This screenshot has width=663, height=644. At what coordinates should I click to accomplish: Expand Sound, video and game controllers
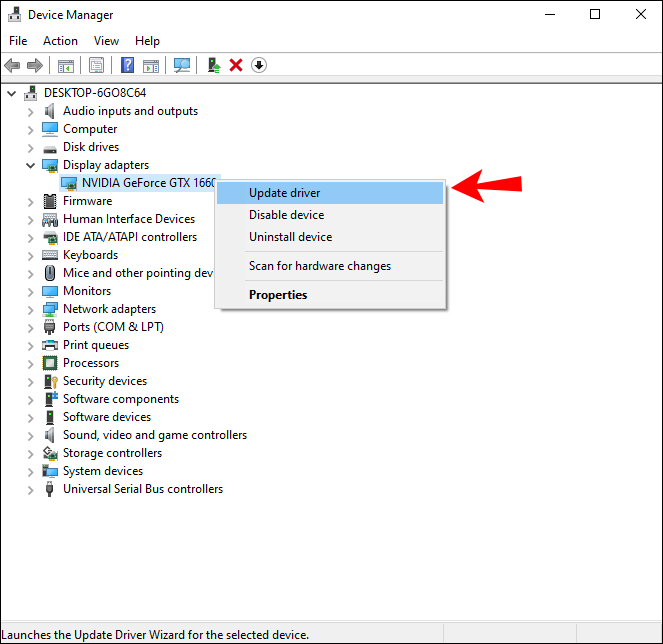tap(30, 436)
